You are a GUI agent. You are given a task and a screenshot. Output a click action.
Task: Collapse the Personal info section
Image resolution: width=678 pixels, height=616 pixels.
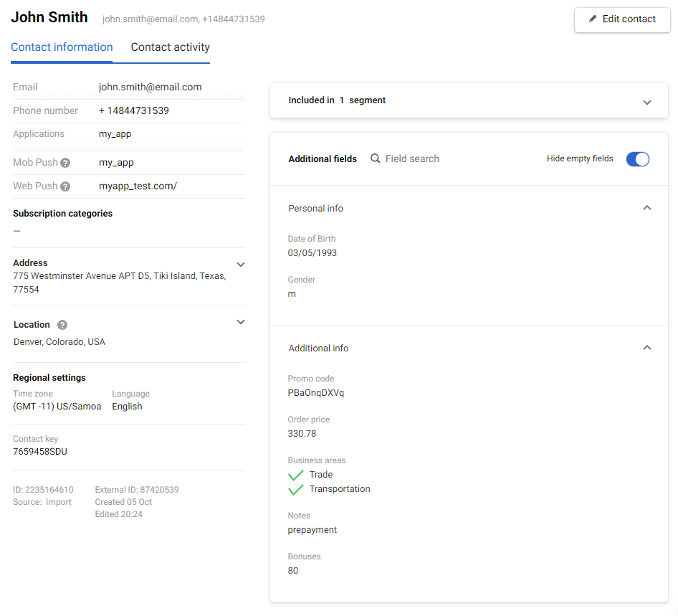647,208
